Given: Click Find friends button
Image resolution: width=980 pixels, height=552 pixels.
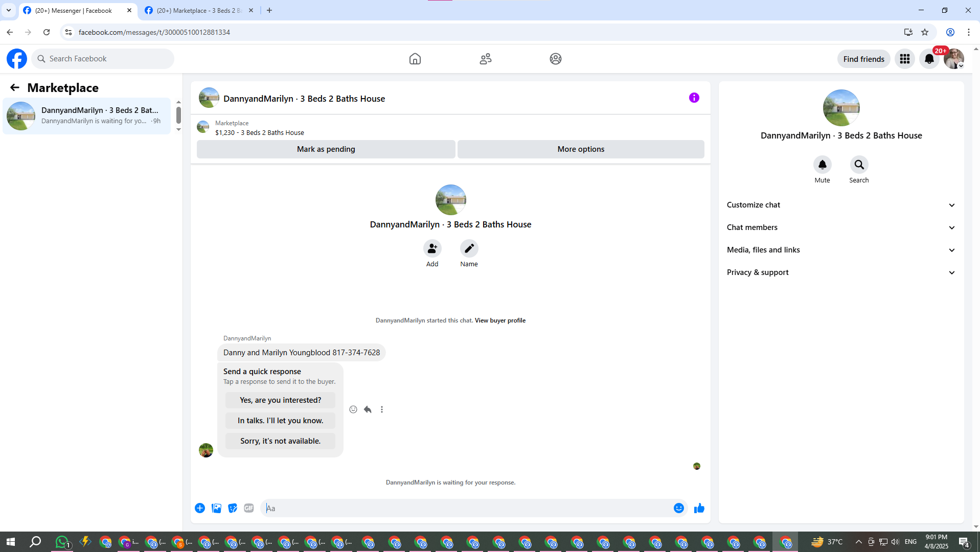Looking at the screenshot, I should pyautogui.click(x=863, y=59).
